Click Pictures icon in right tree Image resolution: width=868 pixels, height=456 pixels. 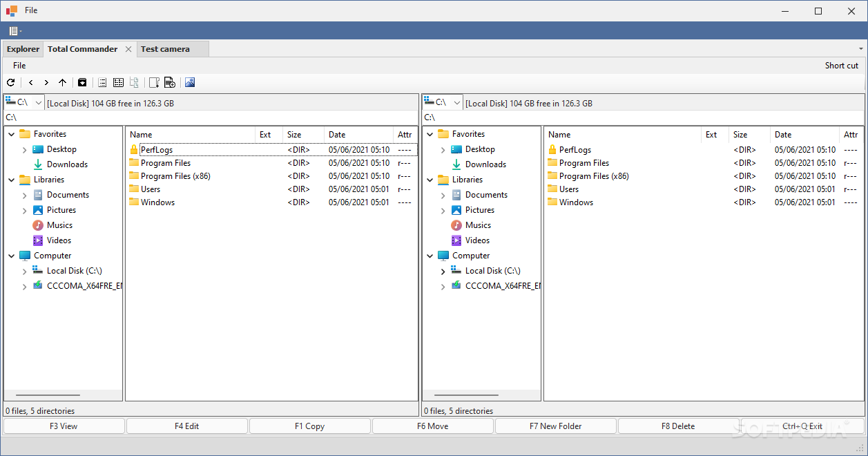(456, 210)
